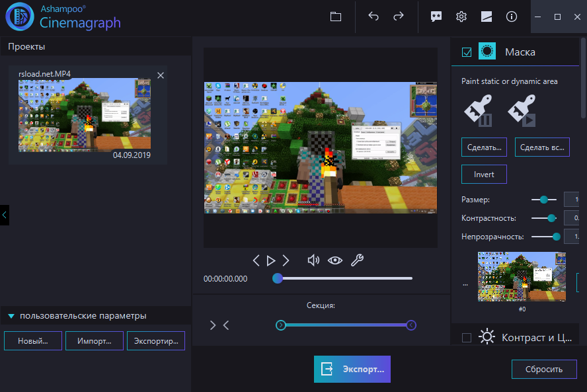Mute the audio speaker icon
Viewport: 587px width, 392px height.
click(313, 260)
